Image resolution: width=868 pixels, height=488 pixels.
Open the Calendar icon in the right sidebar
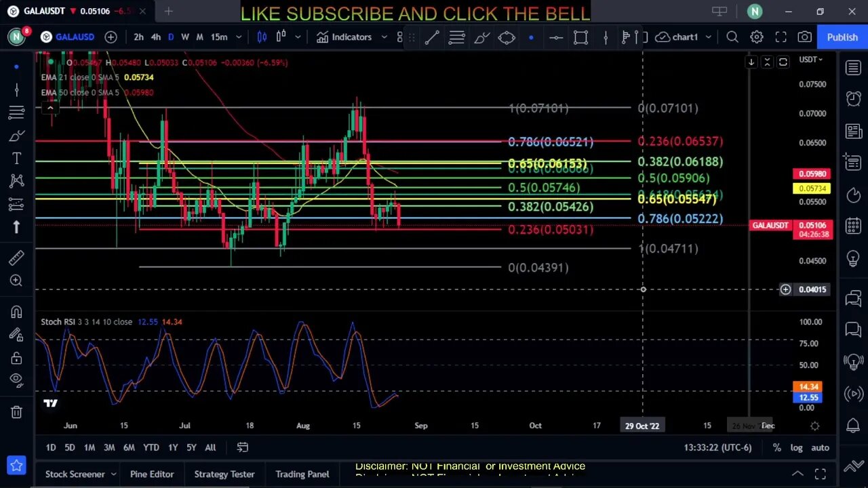853,226
